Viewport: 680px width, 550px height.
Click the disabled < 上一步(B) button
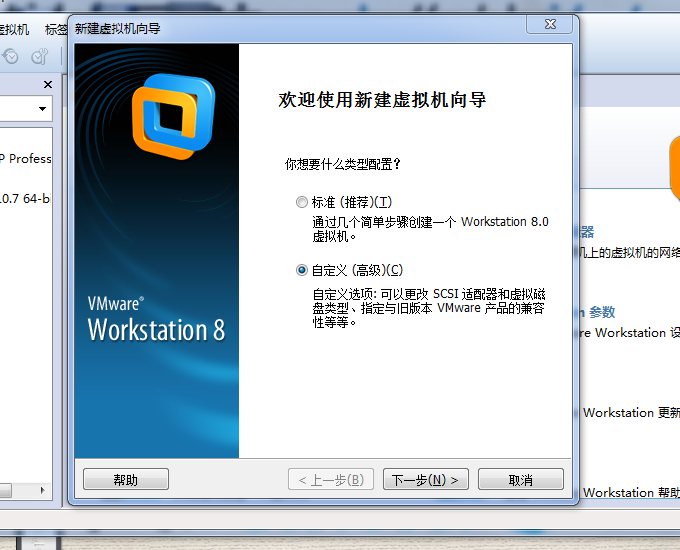click(331, 479)
